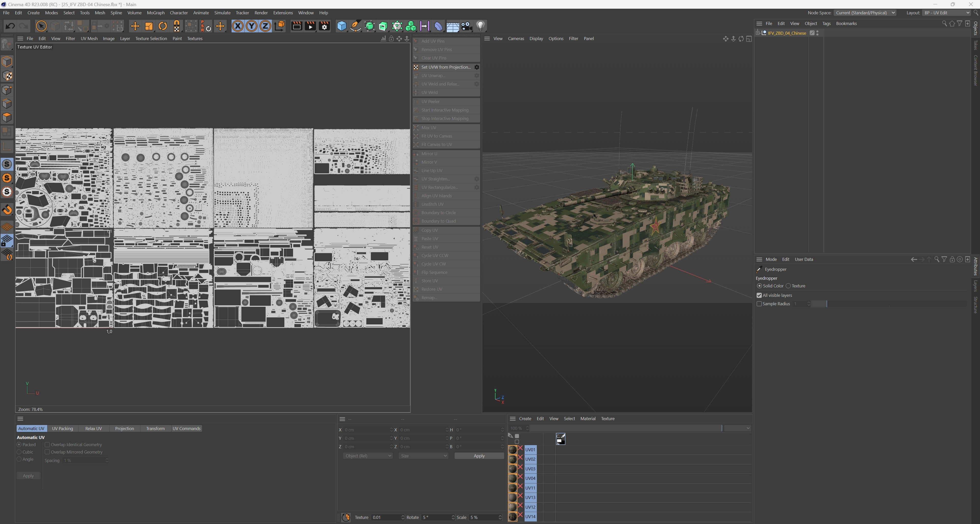
Task: Add a Cube primitive object
Action: point(342,26)
